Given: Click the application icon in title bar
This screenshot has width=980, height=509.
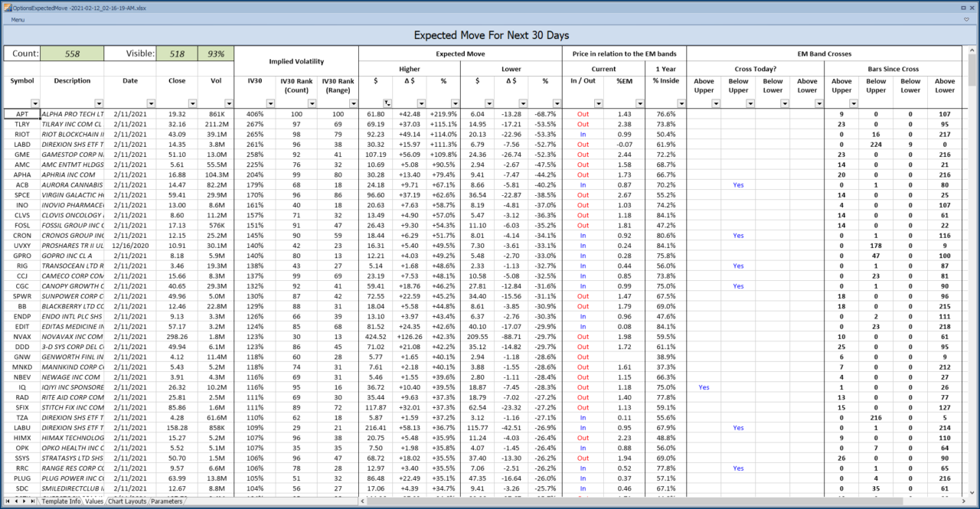Looking at the screenshot, I should tap(7, 7).
